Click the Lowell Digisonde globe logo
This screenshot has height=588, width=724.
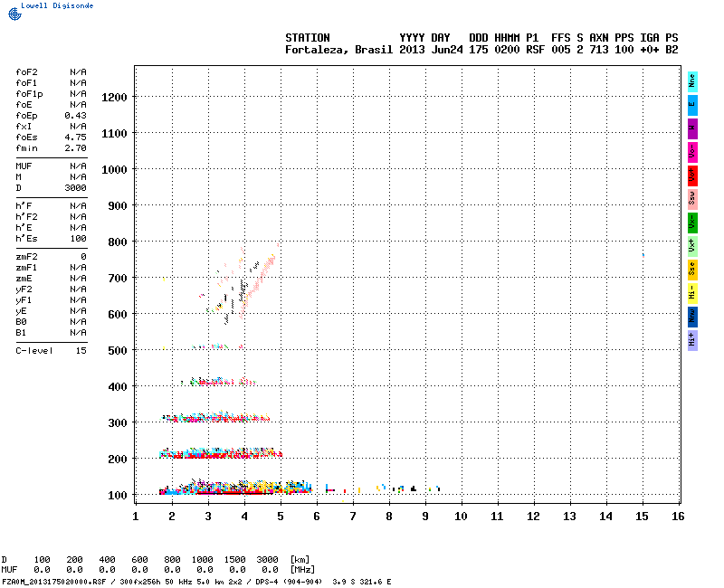(x=14, y=14)
